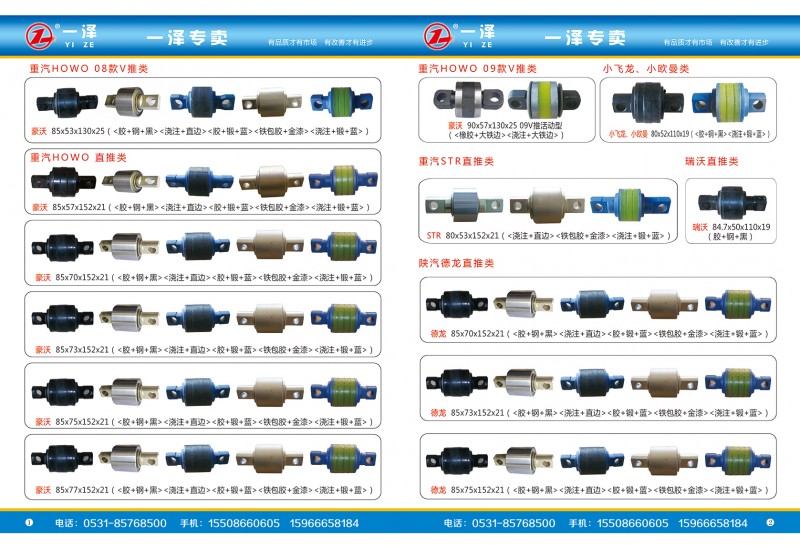Screen dimensions: 800x546
Task: Click mobile number 15508660605 in the right footer
Action: [x=633, y=524]
